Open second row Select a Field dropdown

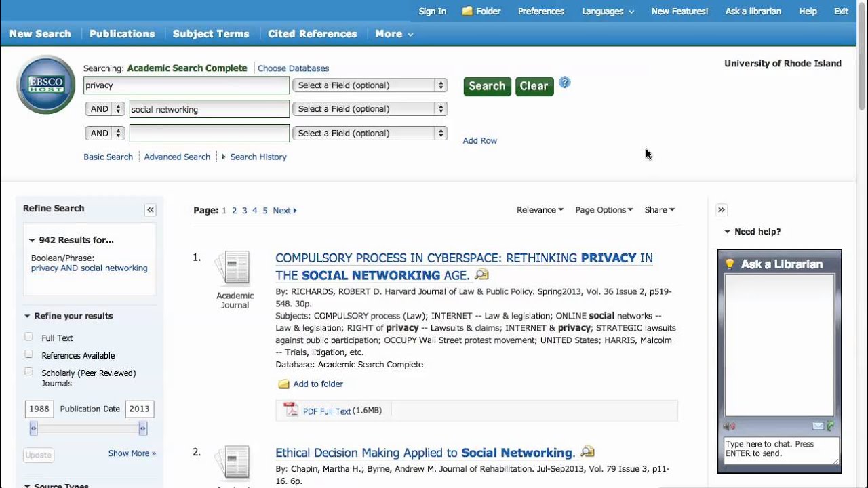pyautogui.click(x=370, y=109)
